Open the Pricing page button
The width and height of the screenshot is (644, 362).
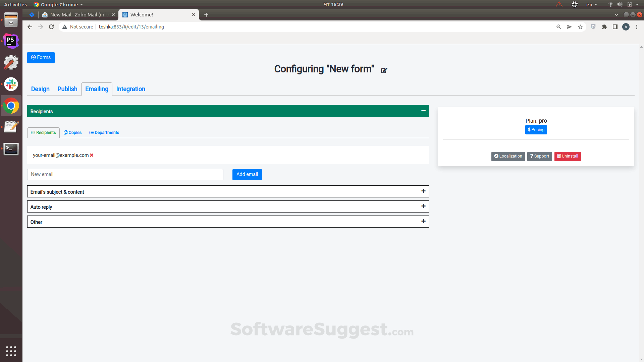click(536, 130)
